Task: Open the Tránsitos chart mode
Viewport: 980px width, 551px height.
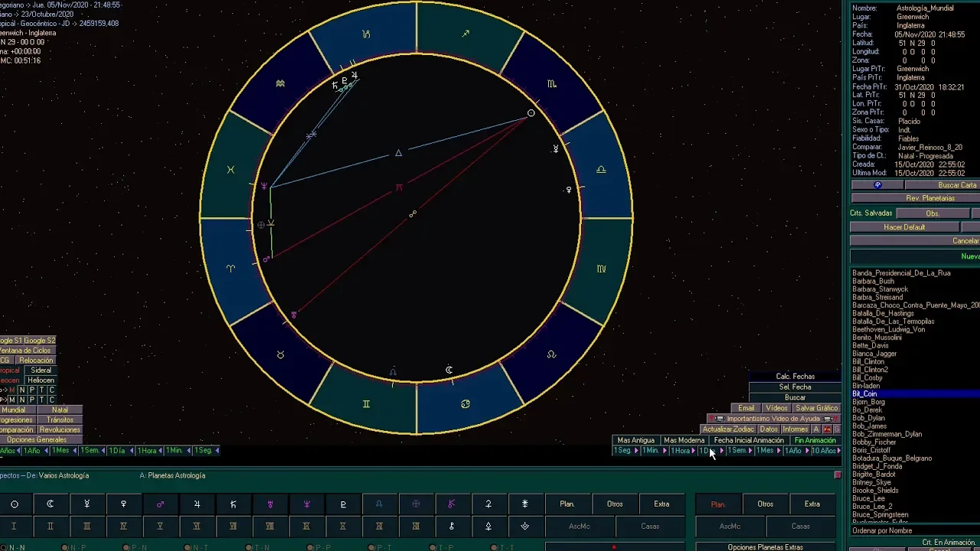Action: (x=60, y=420)
